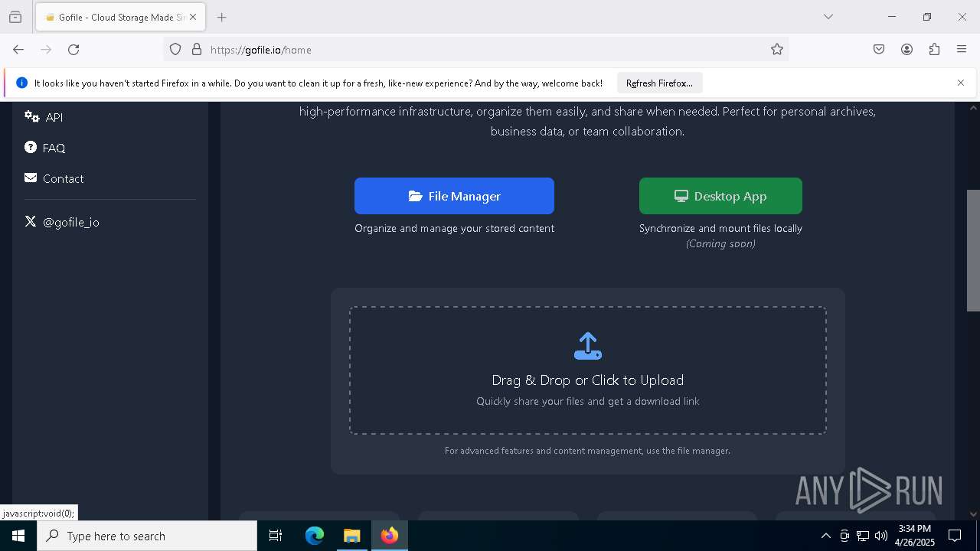Open File Explorer from taskbar
980x551 pixels.
click(351, 536)
